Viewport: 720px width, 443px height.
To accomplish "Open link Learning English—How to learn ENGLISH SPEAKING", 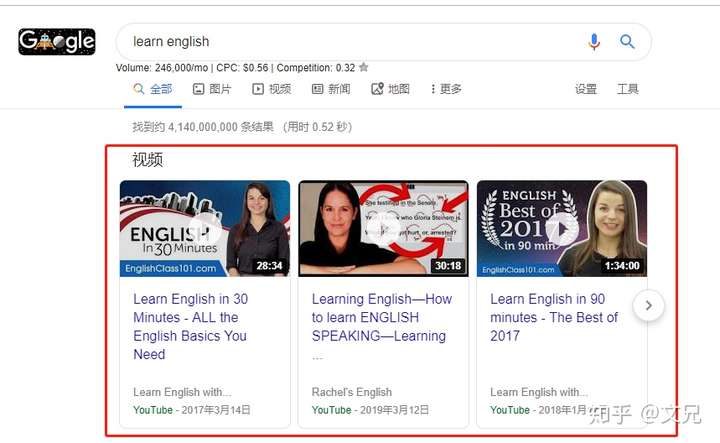I will coord(382,317).
